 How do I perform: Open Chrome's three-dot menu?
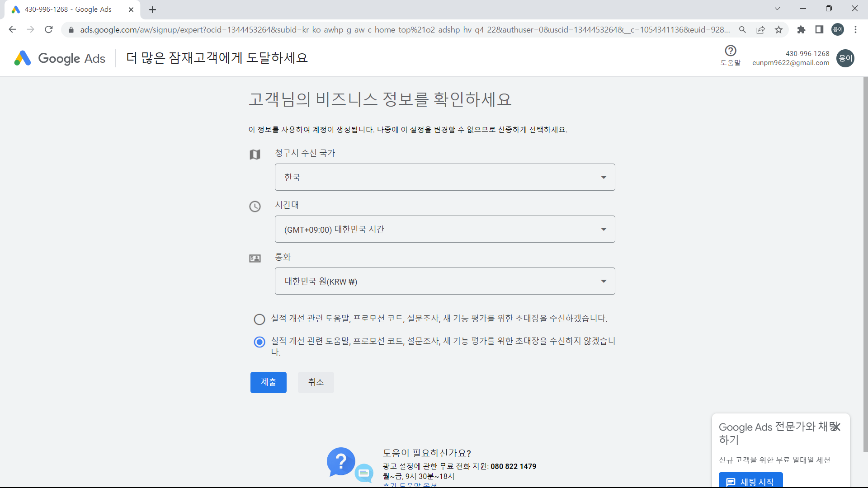[x=856, y=29]
